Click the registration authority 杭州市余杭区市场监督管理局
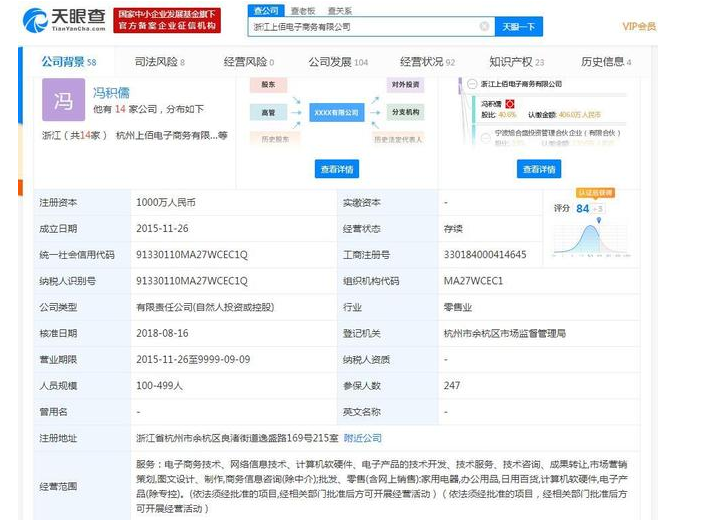Image resolution: width=710 pixels, height=532 pixels. pyautogui.click(x=504, y=333)
